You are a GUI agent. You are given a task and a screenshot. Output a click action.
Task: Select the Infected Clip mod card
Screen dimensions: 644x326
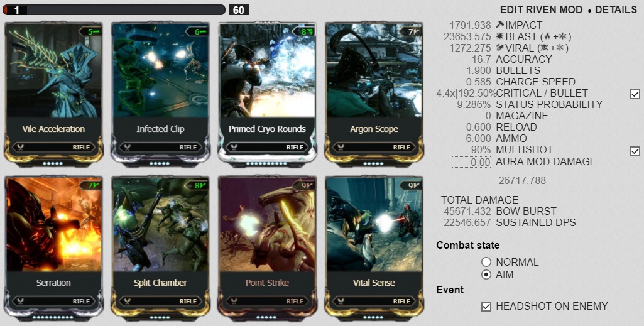point(160,94)
